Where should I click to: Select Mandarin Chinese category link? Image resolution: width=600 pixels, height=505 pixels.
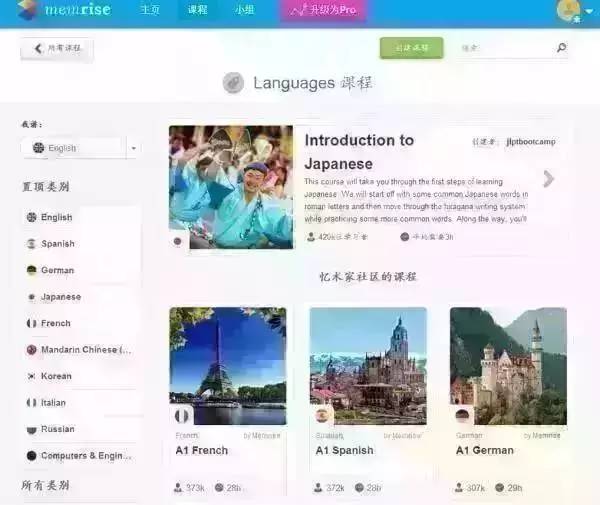[86, 350]
